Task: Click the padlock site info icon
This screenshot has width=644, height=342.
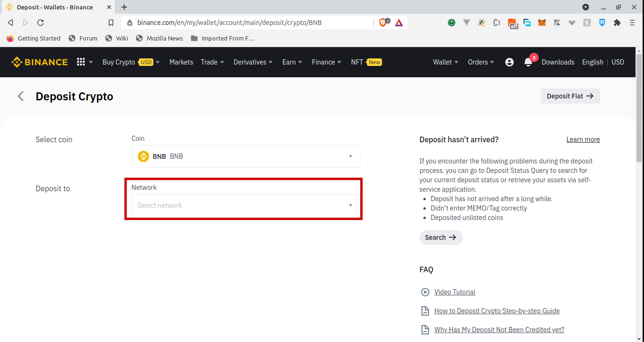Action: click(130, 23)
